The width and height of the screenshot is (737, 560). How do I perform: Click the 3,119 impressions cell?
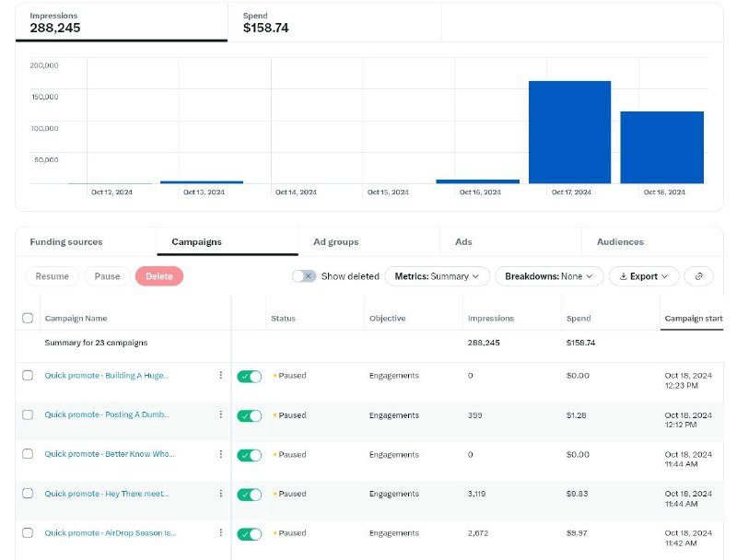pos(476,494)
